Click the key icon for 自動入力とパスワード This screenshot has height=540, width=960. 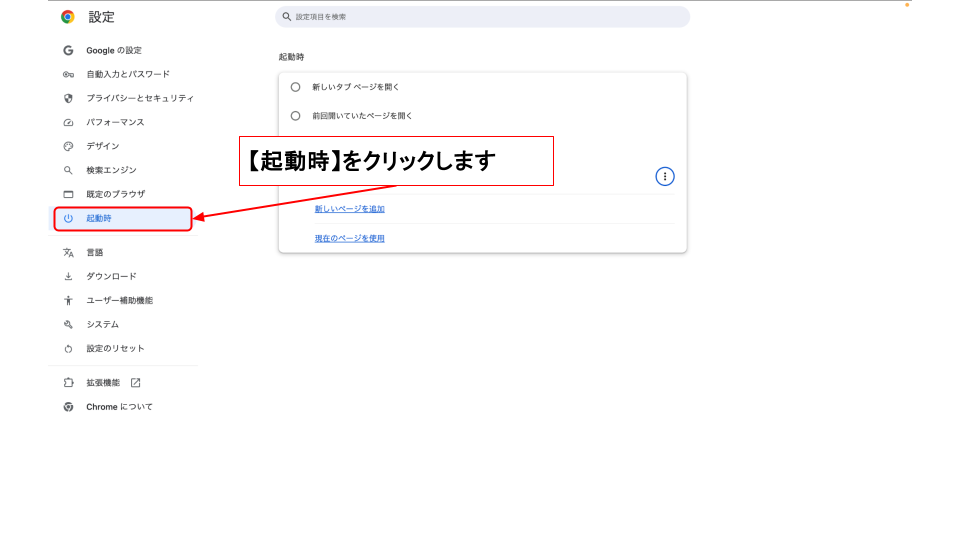(68, 74)
